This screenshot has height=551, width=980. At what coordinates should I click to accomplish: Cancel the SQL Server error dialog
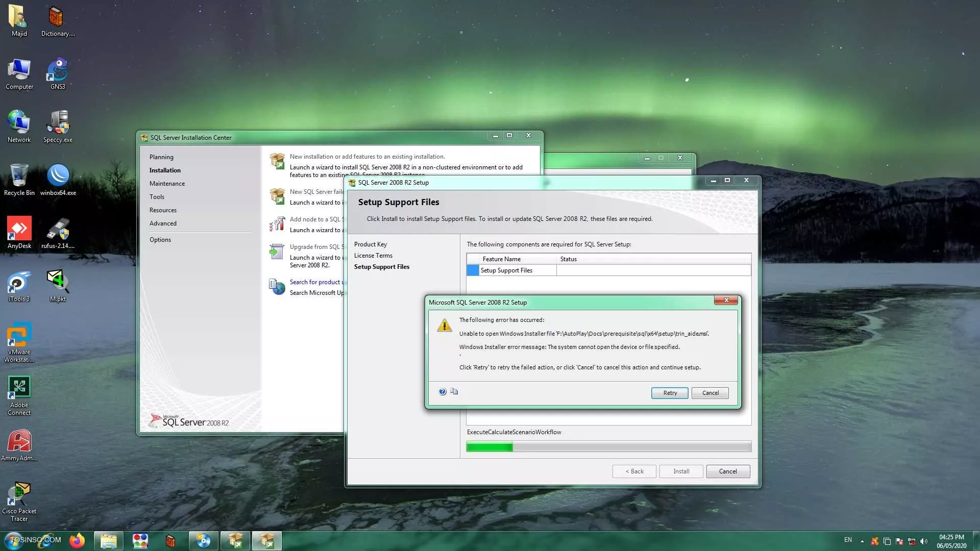(710, 393)
